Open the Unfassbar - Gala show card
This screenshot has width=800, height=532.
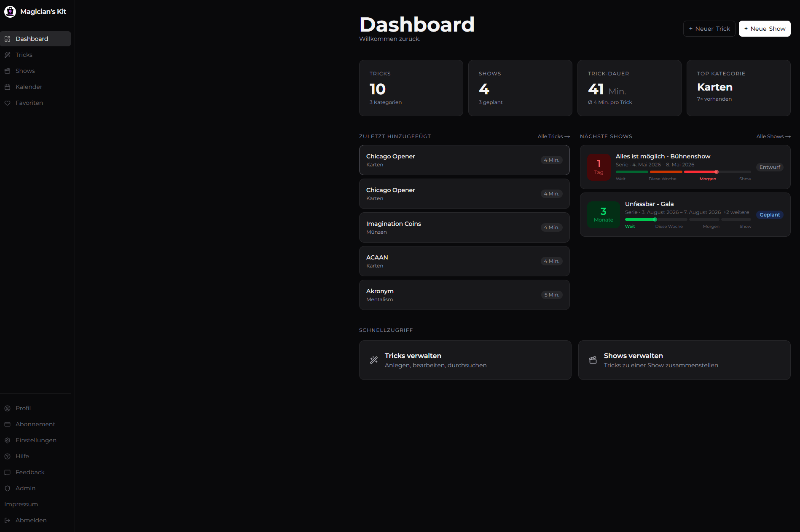coord(685,215)
